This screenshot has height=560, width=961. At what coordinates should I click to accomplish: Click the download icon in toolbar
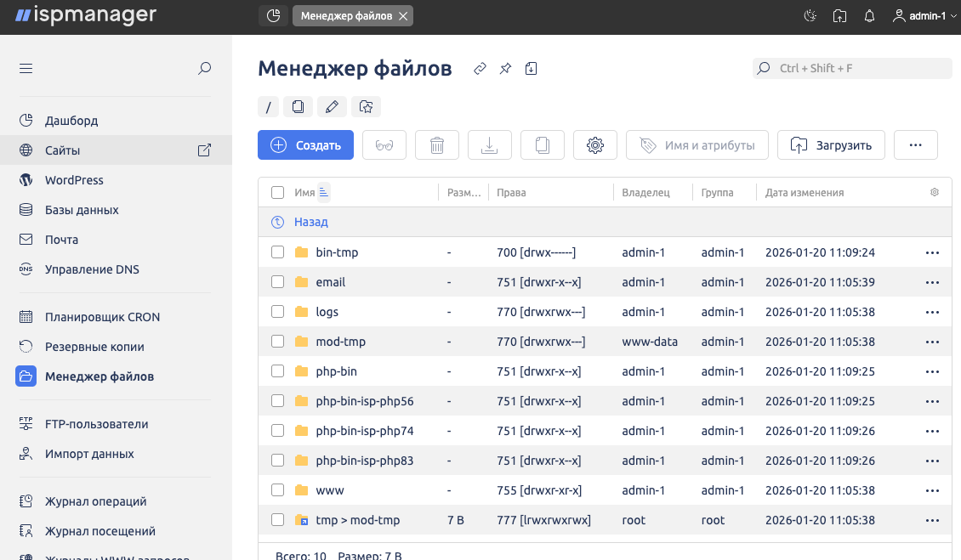(490, 145)
